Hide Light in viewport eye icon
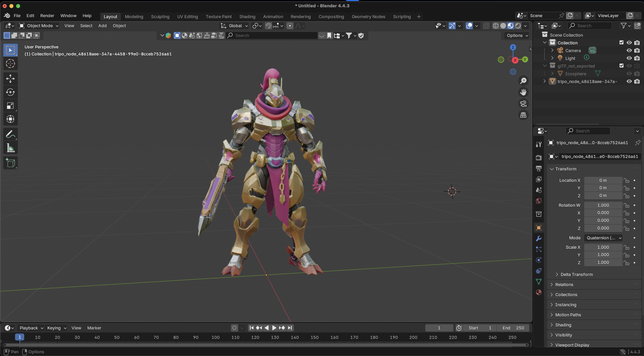Viewport: 644px width, 356px height. click(x=629, y=58)
